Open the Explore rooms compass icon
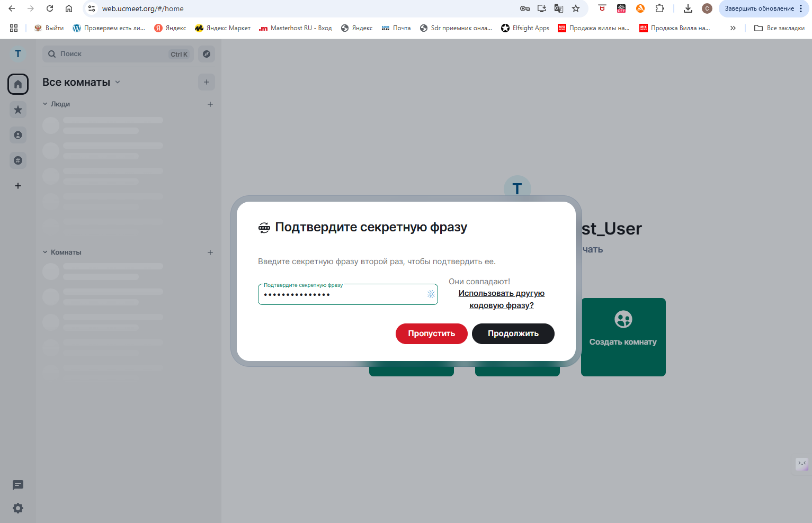The width and height of the screenshot is (812, 523). (206, 54)
